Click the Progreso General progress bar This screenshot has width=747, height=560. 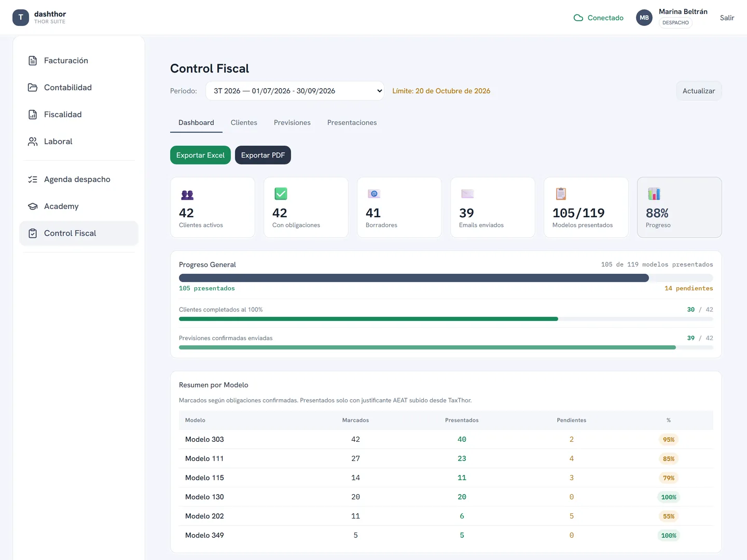pos(446,278)
